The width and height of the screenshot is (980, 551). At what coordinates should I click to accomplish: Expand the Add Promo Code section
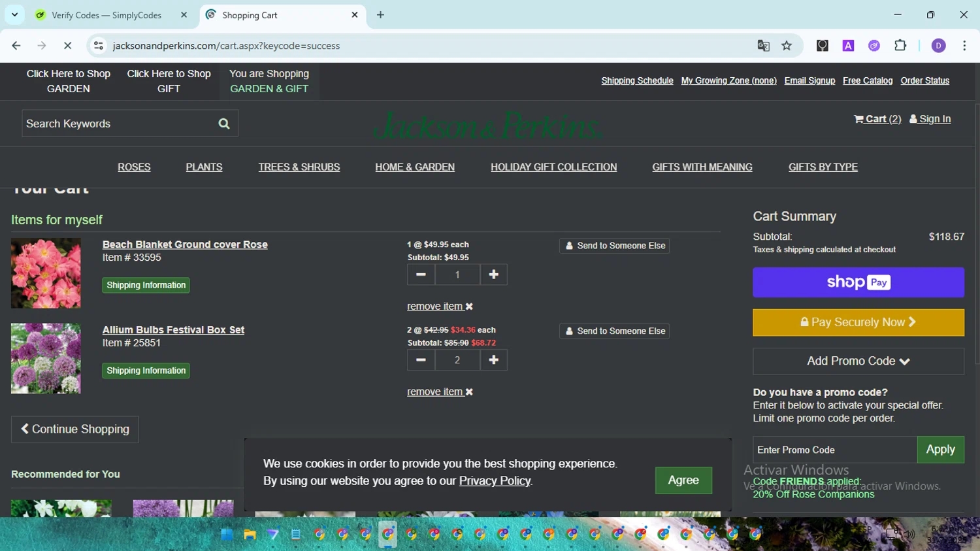pos(858,361)
